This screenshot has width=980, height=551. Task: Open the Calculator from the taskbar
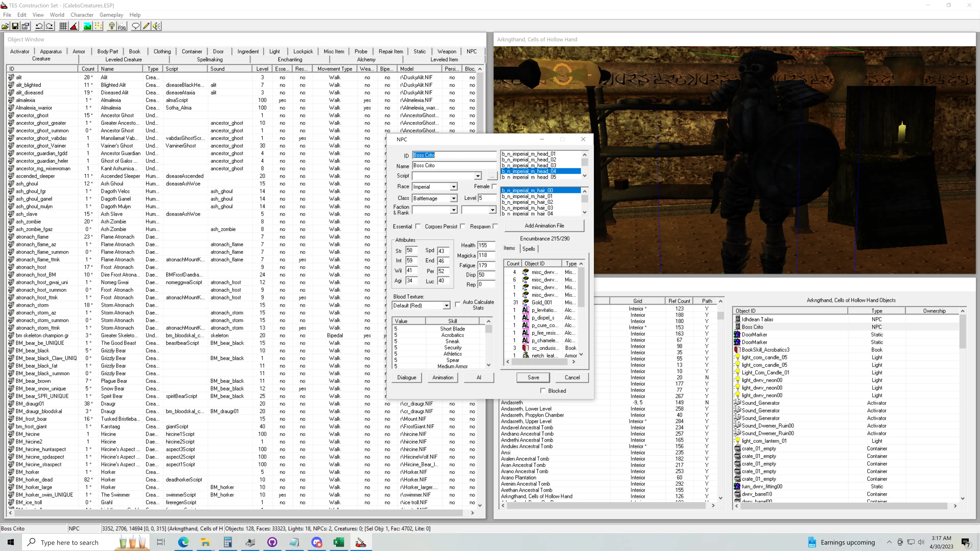coord(227,542)
